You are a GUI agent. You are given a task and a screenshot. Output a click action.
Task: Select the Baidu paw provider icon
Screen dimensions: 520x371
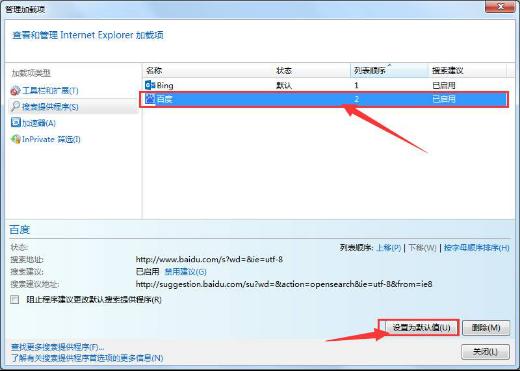pos(150,99)
